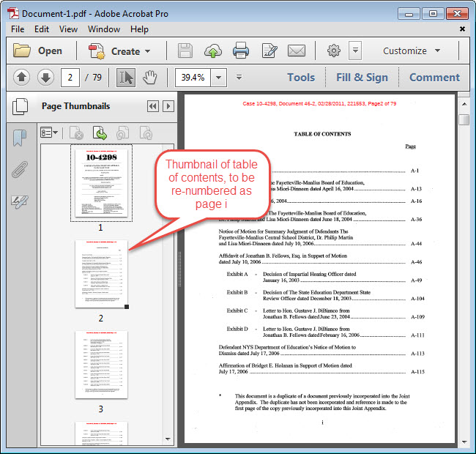Open the View menu

pos(68,29)
